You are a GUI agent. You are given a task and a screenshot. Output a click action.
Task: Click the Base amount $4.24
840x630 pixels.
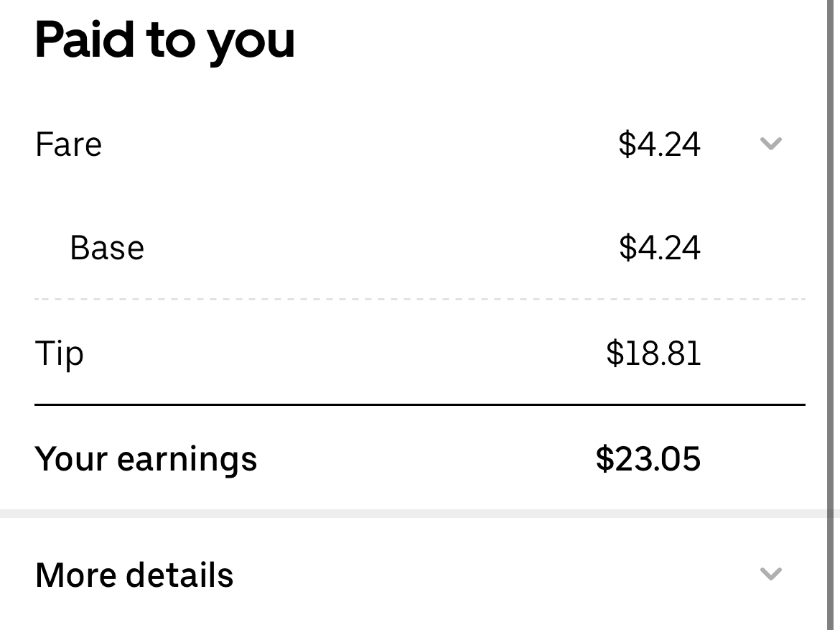coord(659,248)
